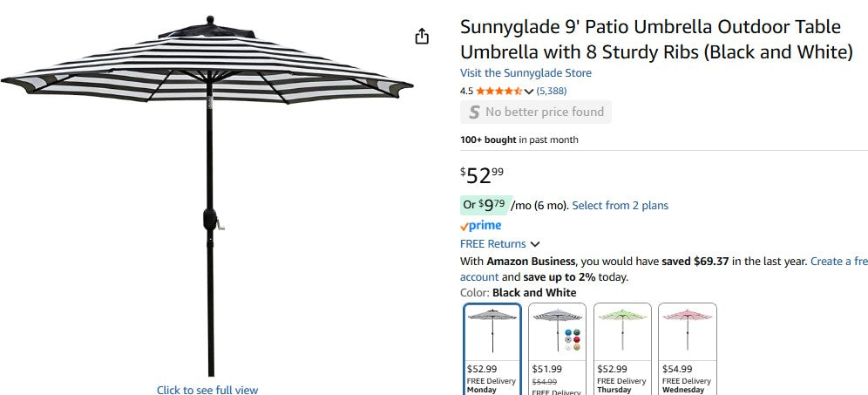Open 'Select from 2 plans' options
Screen dimensions: 868x395
click(620, 206)
